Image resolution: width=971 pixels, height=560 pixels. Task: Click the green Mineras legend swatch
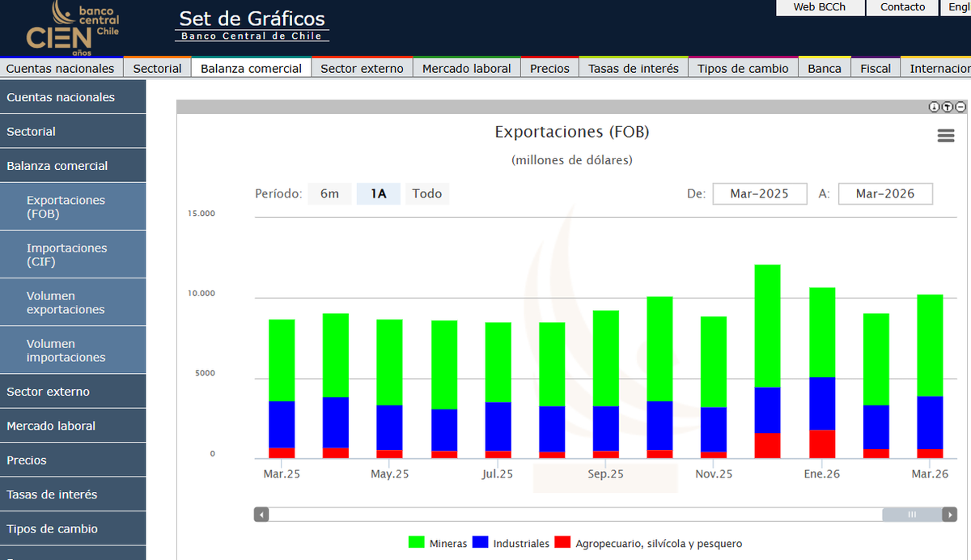[418, 543]
